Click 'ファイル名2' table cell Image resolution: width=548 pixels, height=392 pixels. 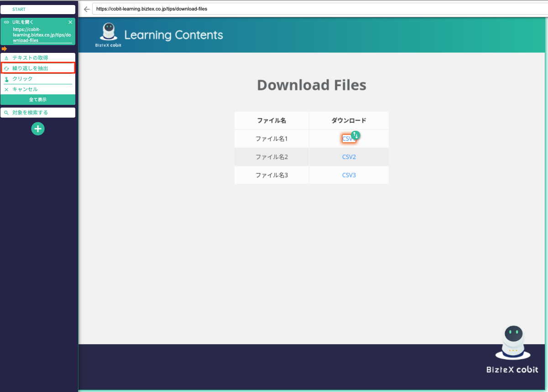(271, 157)
